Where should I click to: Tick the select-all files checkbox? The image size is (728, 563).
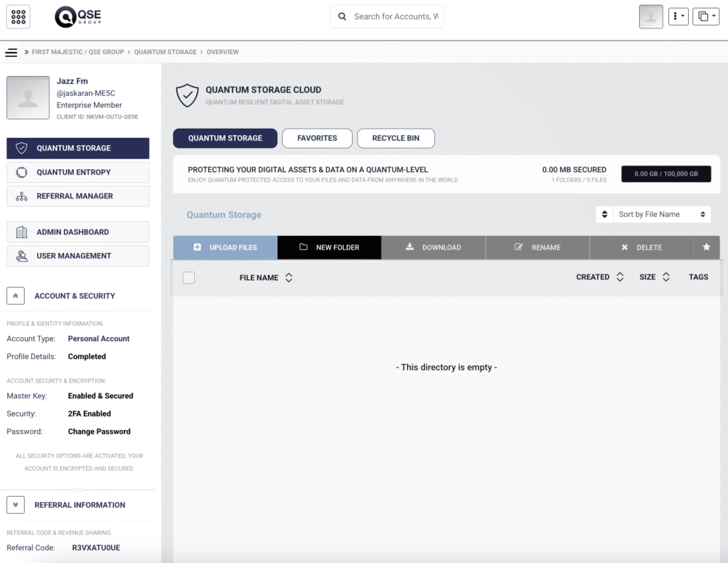tap(188, 277)
